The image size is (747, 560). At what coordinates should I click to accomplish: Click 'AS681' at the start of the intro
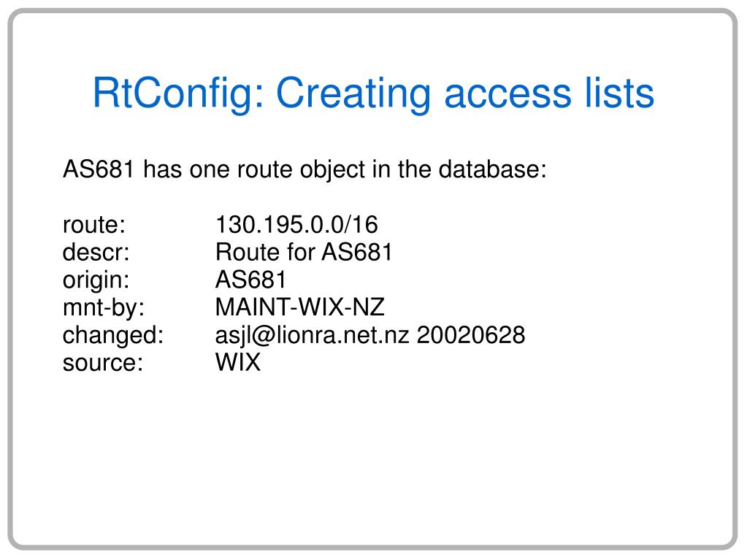(99, 169)
